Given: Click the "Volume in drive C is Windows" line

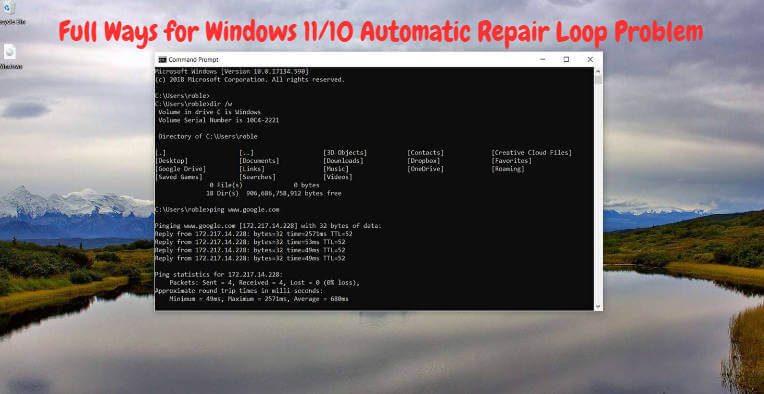Looking at the screenshot, I should tap(210, 112).
